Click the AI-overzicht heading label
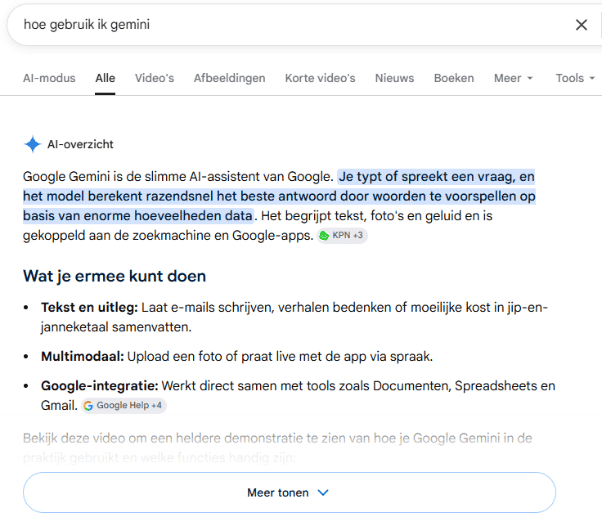Viewport: 605px width, 513px height. (80, 144)
